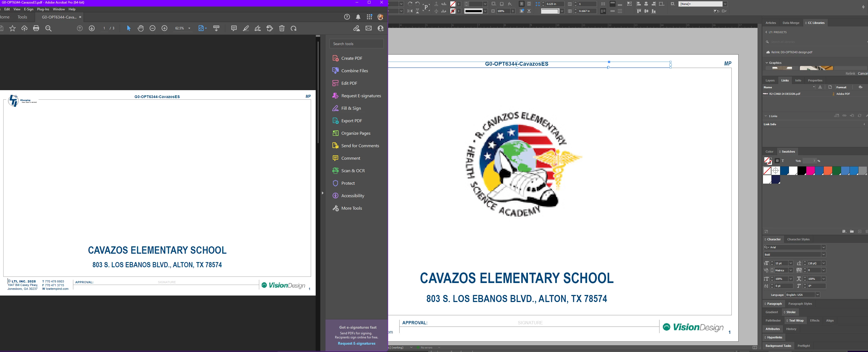The image size is (868, 352).
Task: Go to next page down arrow
Action: [92, 28]
